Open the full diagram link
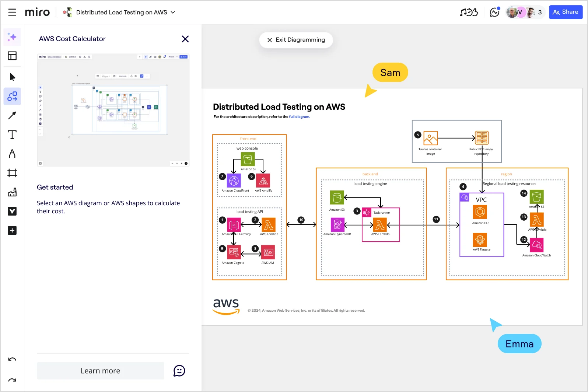 [x=300, y=117]
